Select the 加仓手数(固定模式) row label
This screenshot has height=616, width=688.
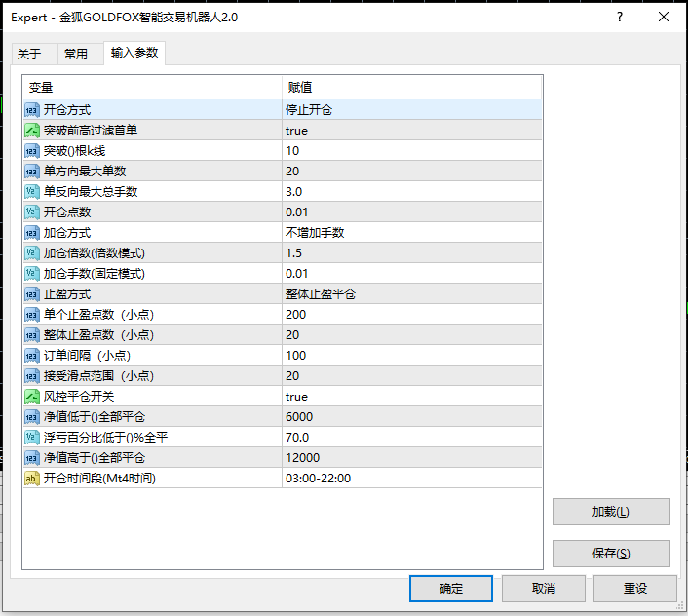95,274
